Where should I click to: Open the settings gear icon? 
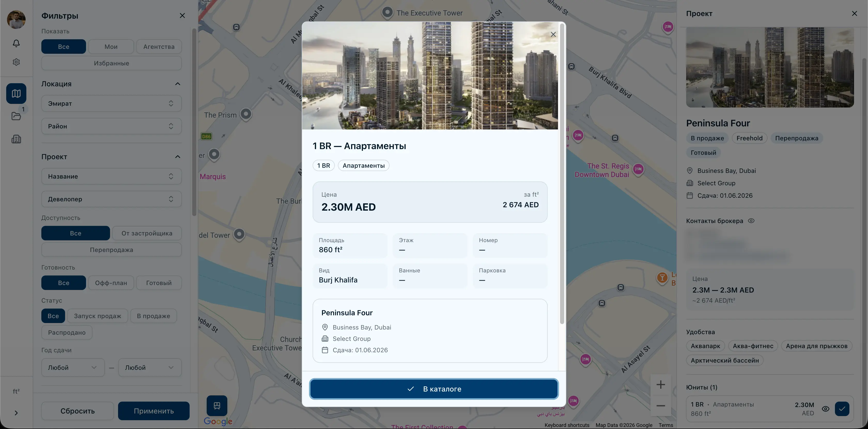[x=16, y=62]
